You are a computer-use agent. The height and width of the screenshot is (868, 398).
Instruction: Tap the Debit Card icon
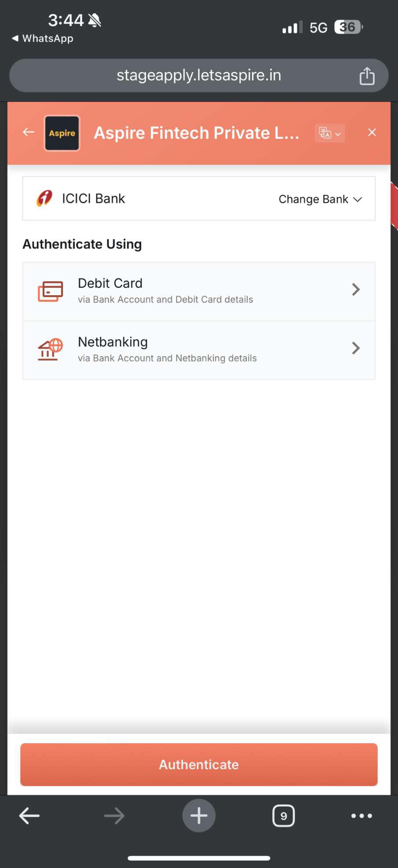tap(50, 291)
